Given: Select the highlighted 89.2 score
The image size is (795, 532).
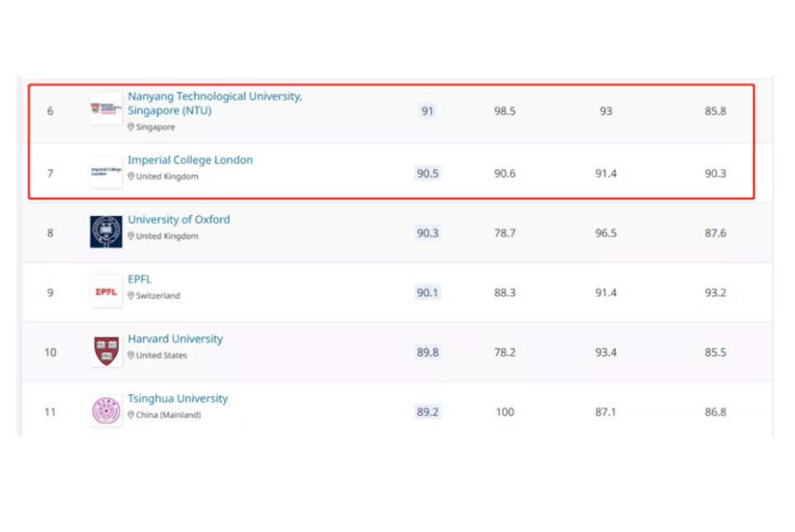Looking at the screenshot, I should pyautogui.click(x=428, y=412).
